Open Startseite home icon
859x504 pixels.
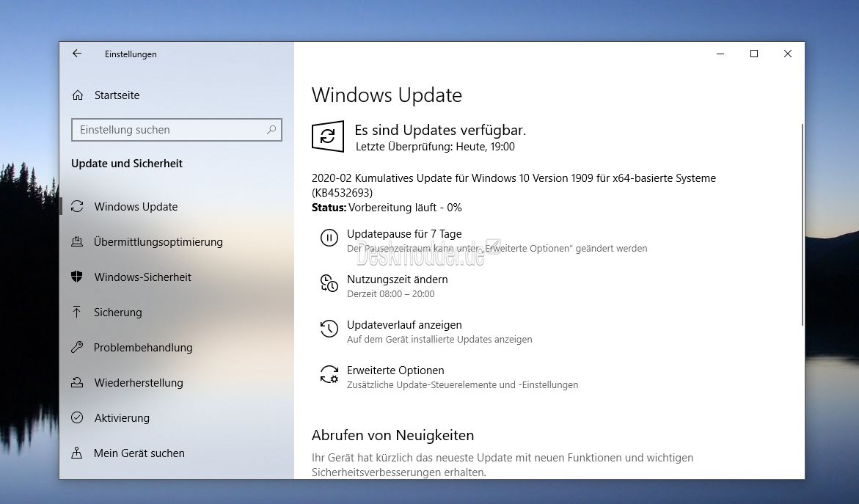[x=78, y=95]
